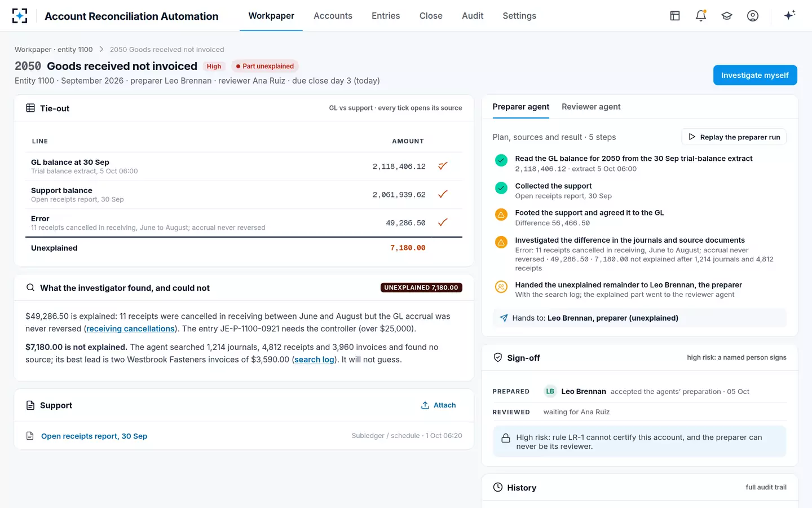Go to the Close tab
The width and height of the screenshot is (812, 508).
431,16
